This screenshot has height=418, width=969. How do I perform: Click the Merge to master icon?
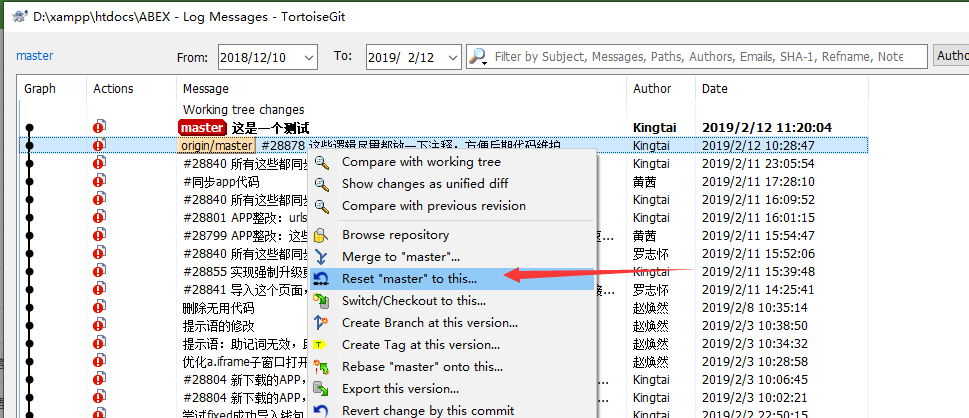pyautogui.click(x=321, y=257)
